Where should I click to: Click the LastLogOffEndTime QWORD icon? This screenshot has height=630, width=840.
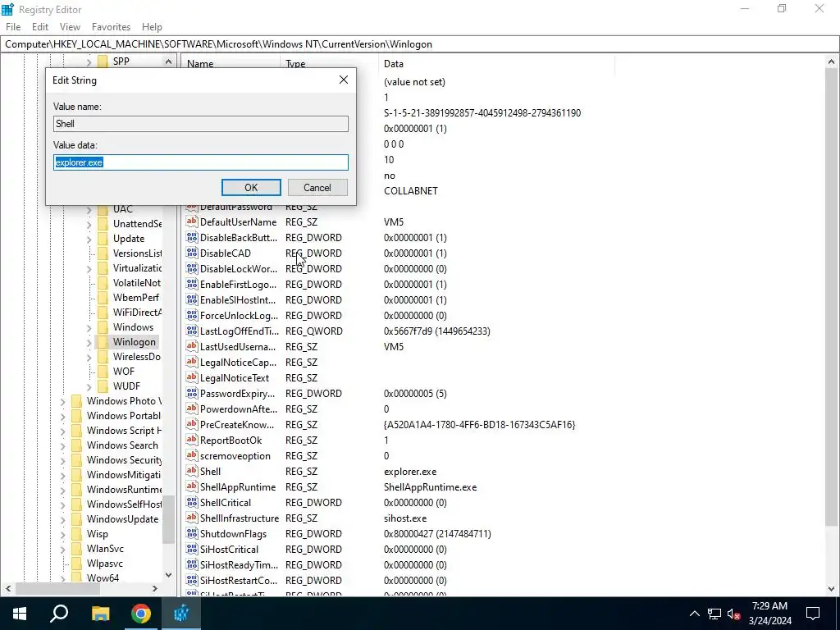[x=192, y=331]
